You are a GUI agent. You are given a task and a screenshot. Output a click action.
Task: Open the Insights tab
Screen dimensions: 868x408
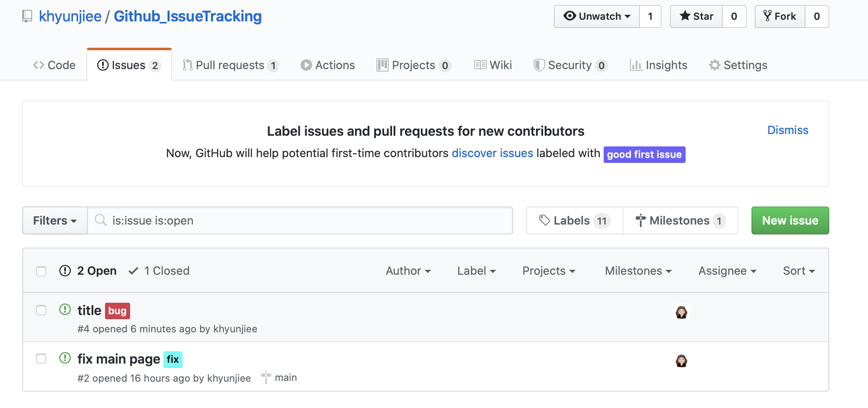click(x=658, y=65)
